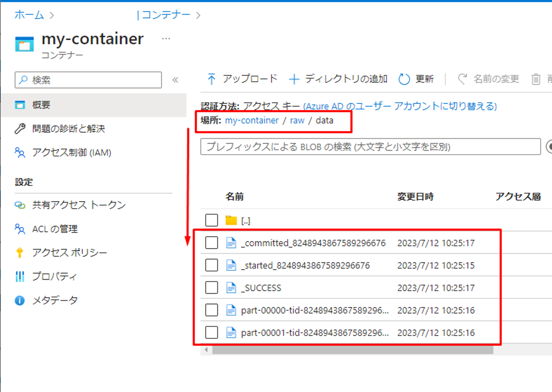
Task: Open 問題の診断と解決 wrench item
Action: [x=68, y=129]
